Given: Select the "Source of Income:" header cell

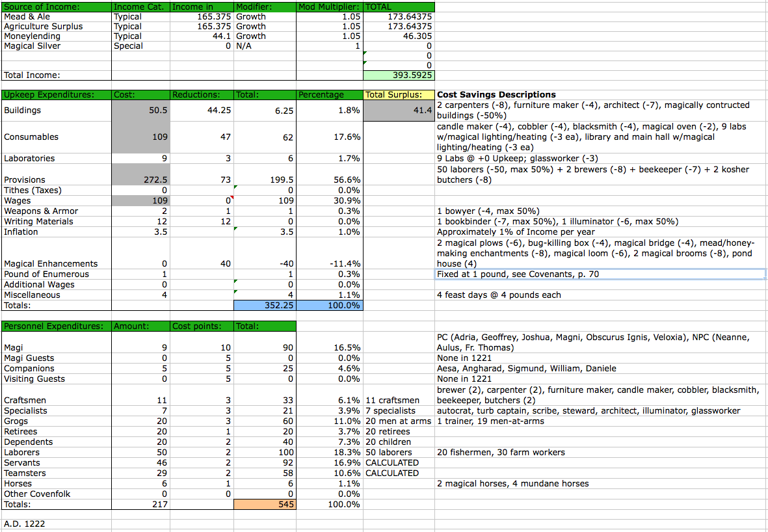Looking at the screenshot, I should (57, 7).
